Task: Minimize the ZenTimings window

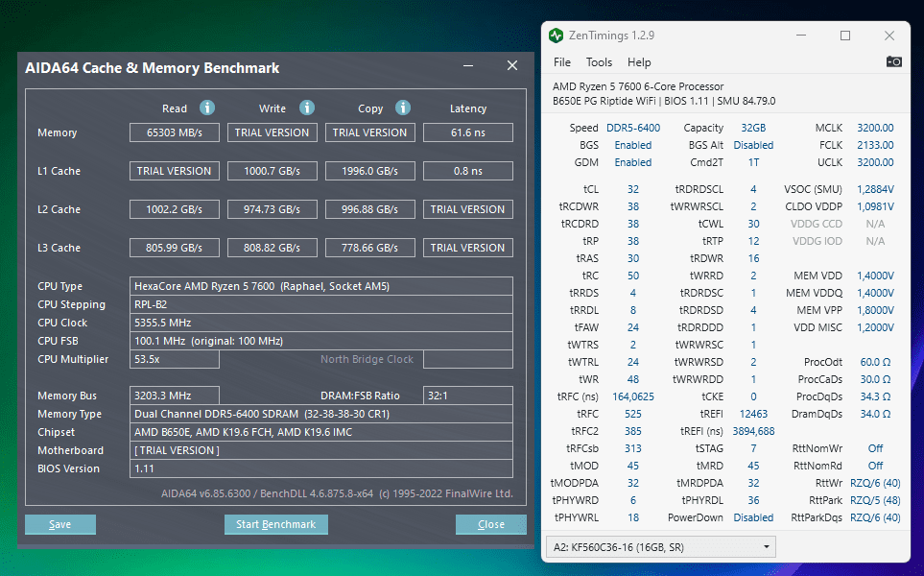Action: tap(801, 36)
